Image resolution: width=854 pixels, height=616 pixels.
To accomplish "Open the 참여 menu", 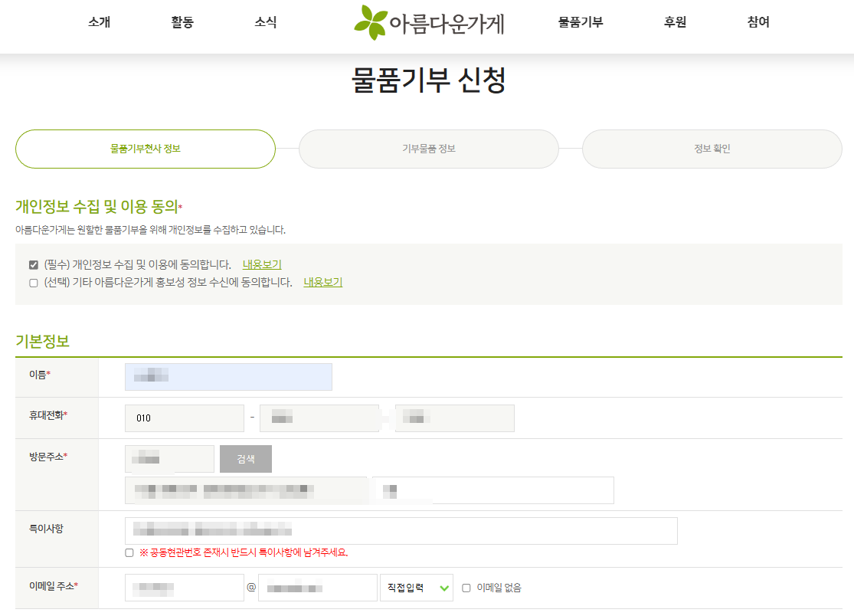I will click(758, 22).
